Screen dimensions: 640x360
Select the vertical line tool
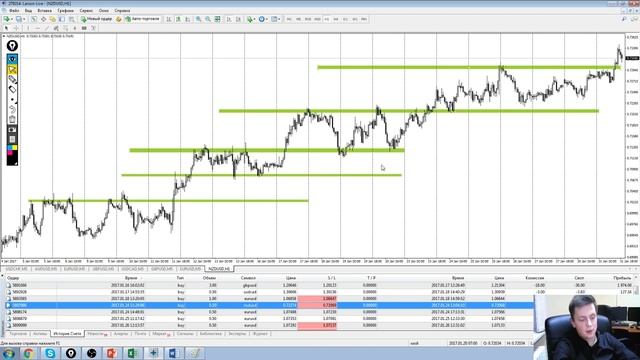pyautogui.click(x=28, y=28)
